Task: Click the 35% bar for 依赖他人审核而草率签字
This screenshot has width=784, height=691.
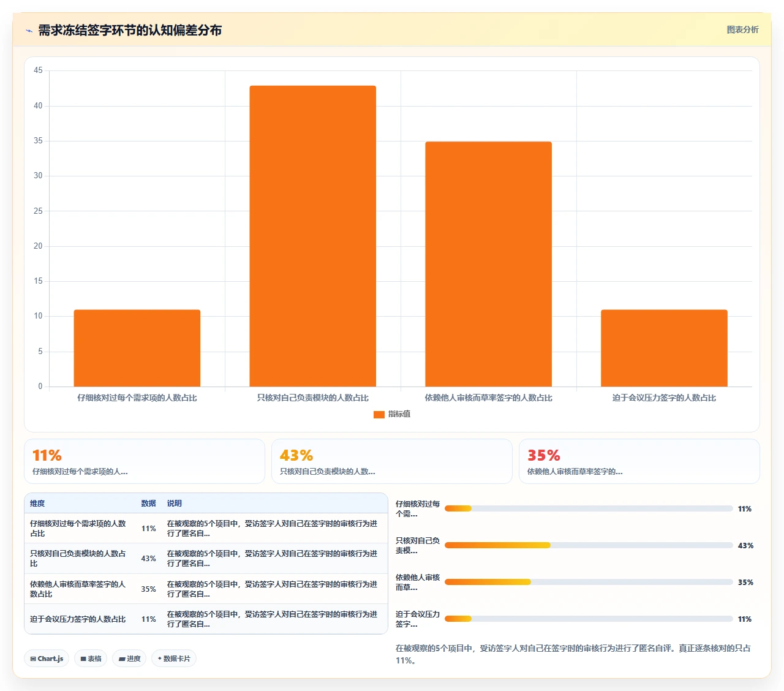Action: click(488, 264)
